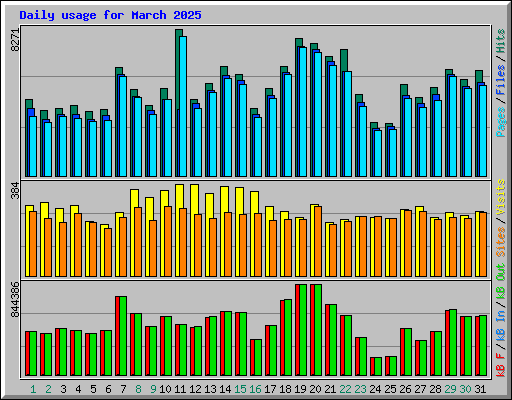This screenshot has height=400, width=512.
Task: Click the yellow visits bar for day 8
Action: click(x=134, y=198)
